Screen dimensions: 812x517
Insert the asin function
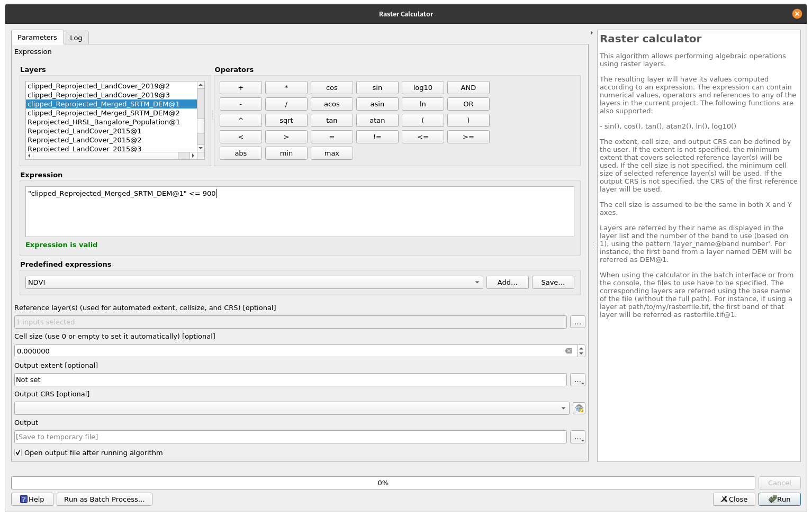coord(377,104)
